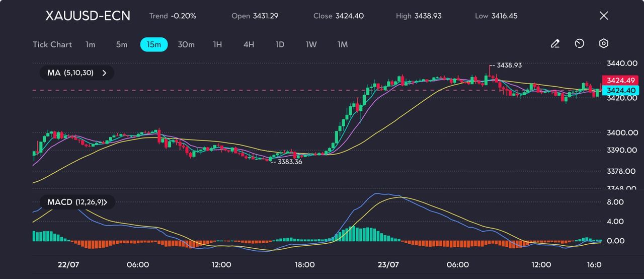
Task: Open the chart indicators gauge icon
Action: tap(579, 44)
